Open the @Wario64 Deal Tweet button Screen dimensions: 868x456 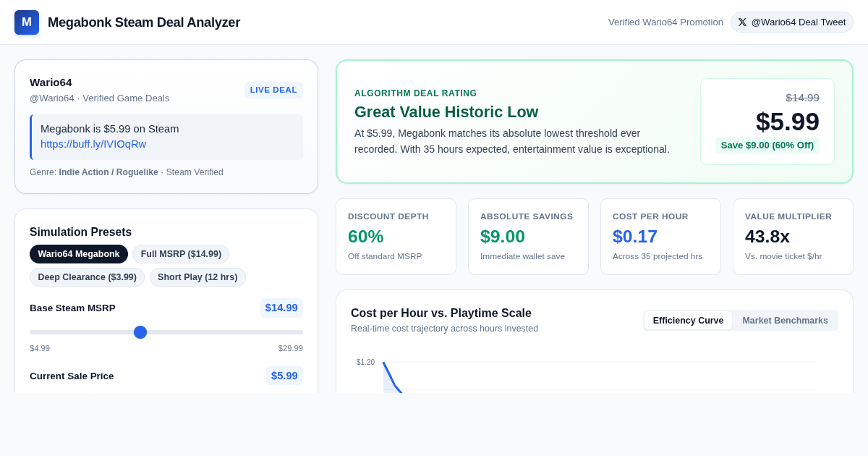pos(792,22)
